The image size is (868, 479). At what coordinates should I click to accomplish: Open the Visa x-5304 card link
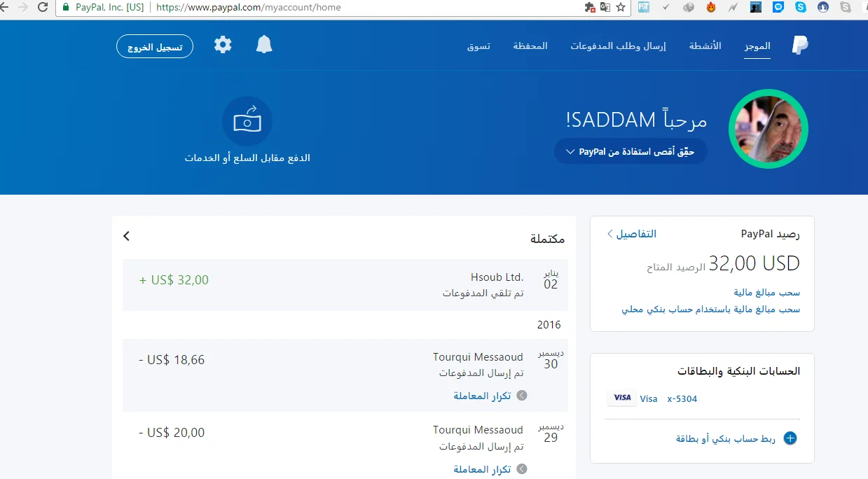point(682,398)
